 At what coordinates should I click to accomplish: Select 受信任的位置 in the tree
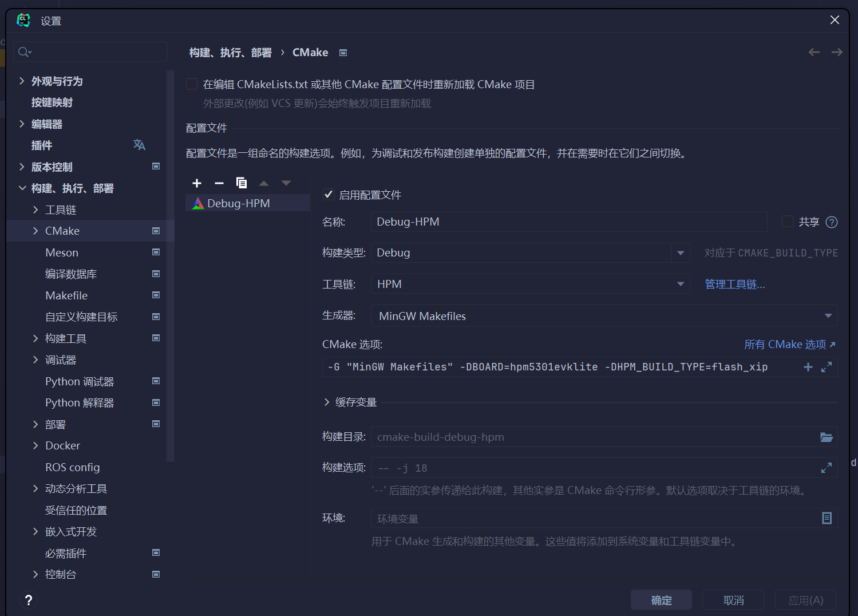(x=76, y=510)
